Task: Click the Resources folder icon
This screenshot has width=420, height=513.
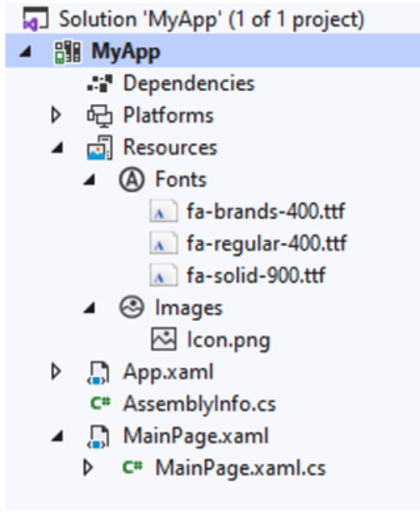Action: (100, 148)
